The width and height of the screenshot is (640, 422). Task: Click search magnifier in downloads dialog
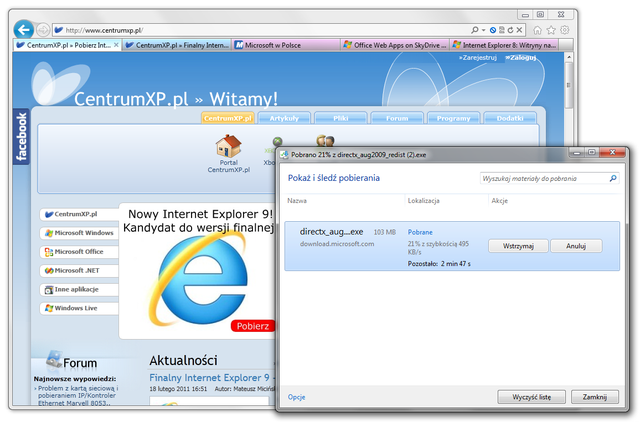613,178
